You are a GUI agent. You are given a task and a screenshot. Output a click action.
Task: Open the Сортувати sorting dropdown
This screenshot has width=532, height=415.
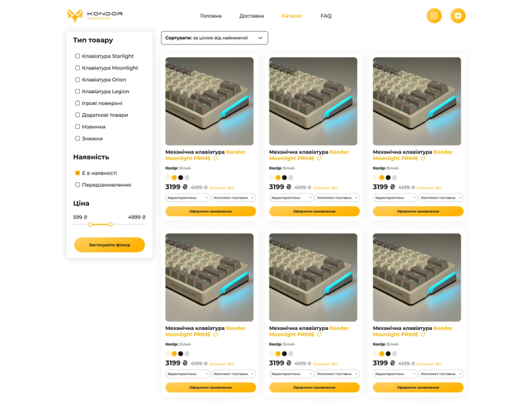(x=214, y=38)
